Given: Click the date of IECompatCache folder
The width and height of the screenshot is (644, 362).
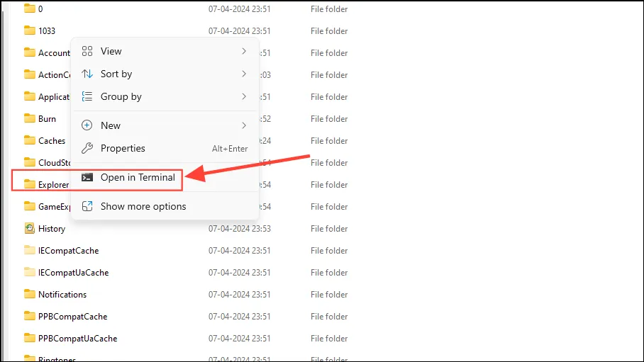Looking at the screenshot, I should point(240,251).
